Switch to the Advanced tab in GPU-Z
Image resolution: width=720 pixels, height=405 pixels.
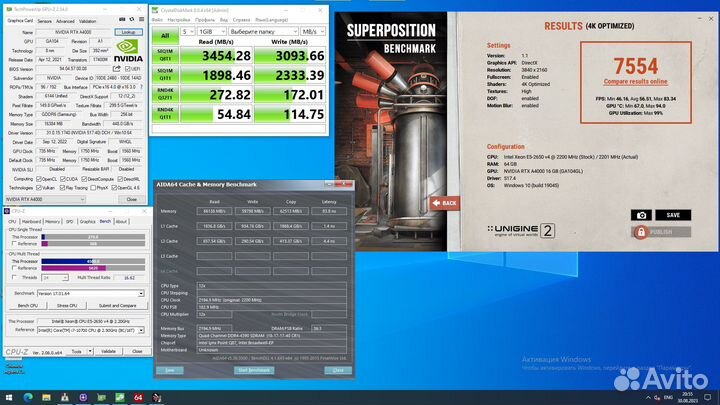(65, 21)
